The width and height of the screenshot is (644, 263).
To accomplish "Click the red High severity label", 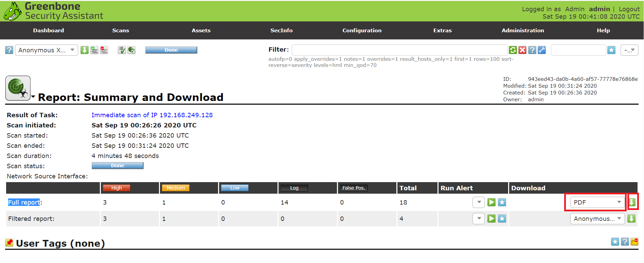I will point(117,188).
